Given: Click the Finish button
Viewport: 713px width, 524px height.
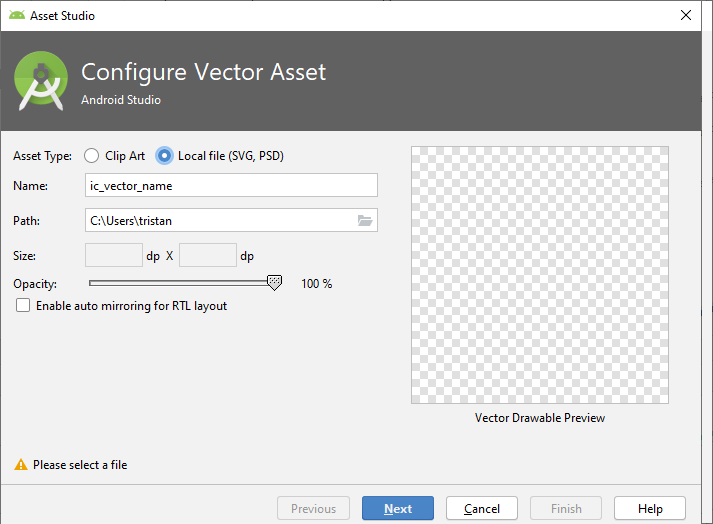Looking at the screenshot, I should [x=566, y=508].
